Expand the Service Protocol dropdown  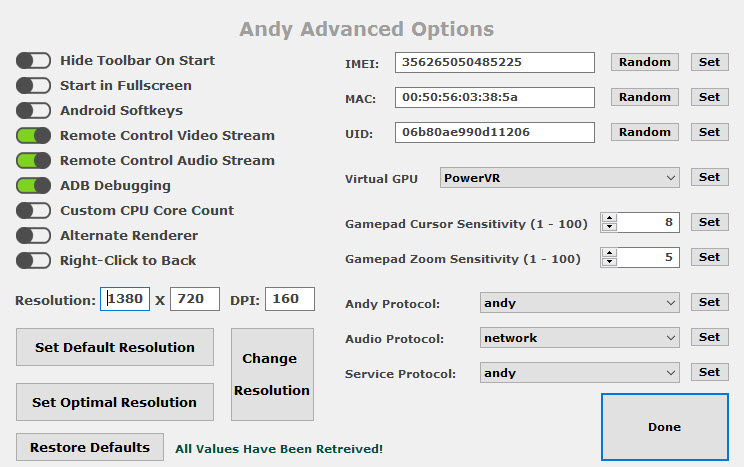579,373
